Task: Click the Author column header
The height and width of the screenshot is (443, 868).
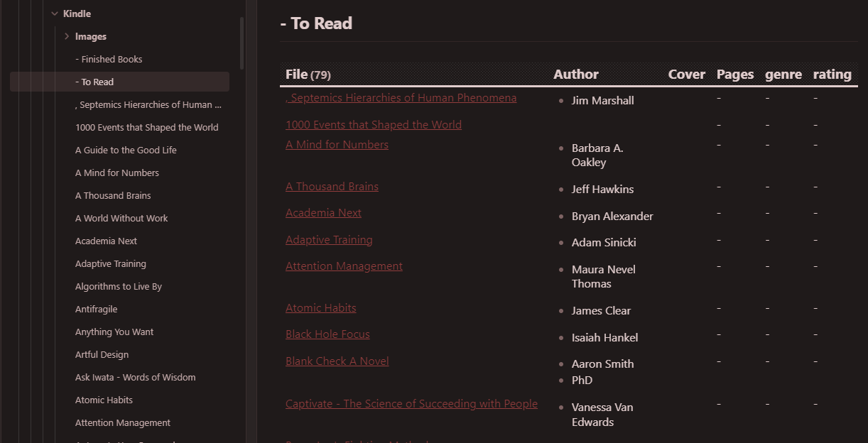Action: click(576, 75)
